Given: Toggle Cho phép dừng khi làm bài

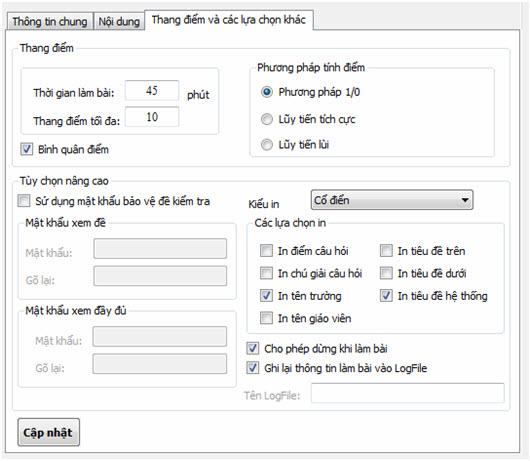Looking at the screenshot, I should click(253, 348).
